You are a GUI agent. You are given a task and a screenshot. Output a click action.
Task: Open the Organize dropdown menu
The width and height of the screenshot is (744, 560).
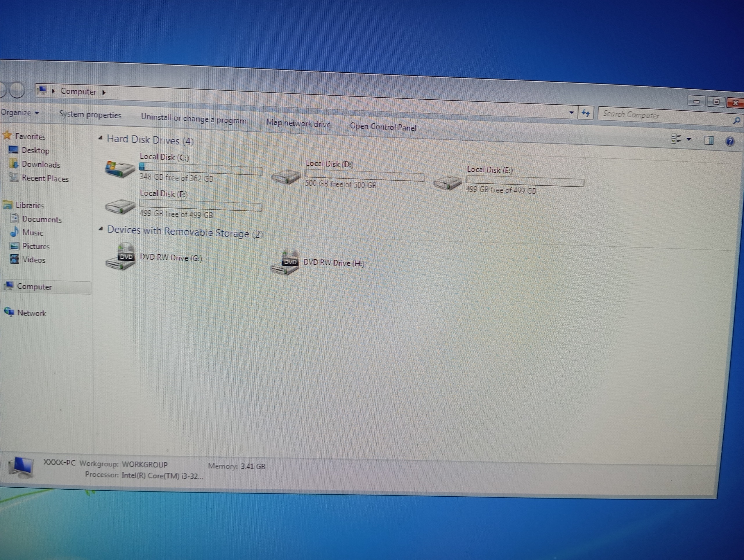(20, 113)
